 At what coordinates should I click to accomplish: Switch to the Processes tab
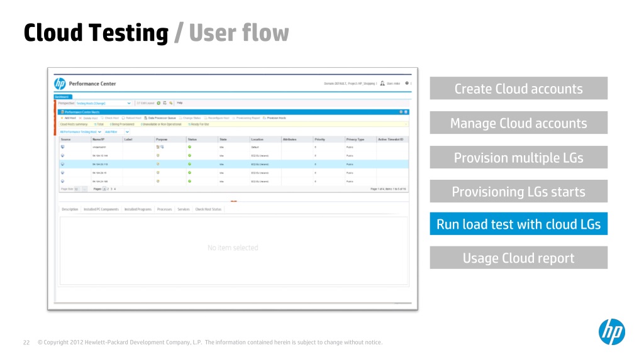[164, 209]
